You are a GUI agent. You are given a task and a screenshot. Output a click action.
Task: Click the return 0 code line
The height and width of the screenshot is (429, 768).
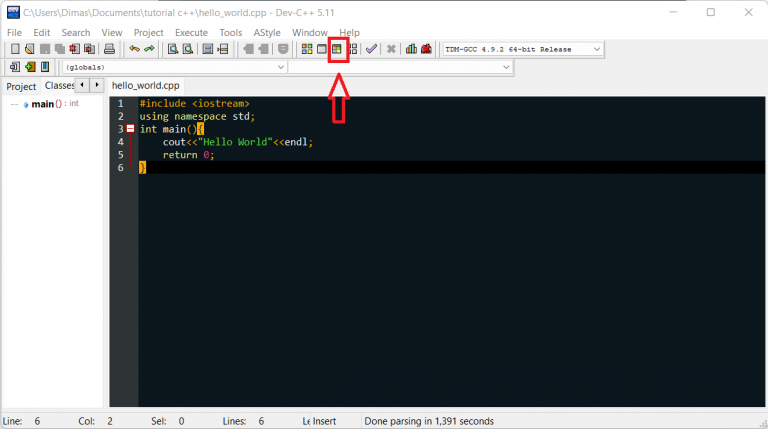(189, 155)
